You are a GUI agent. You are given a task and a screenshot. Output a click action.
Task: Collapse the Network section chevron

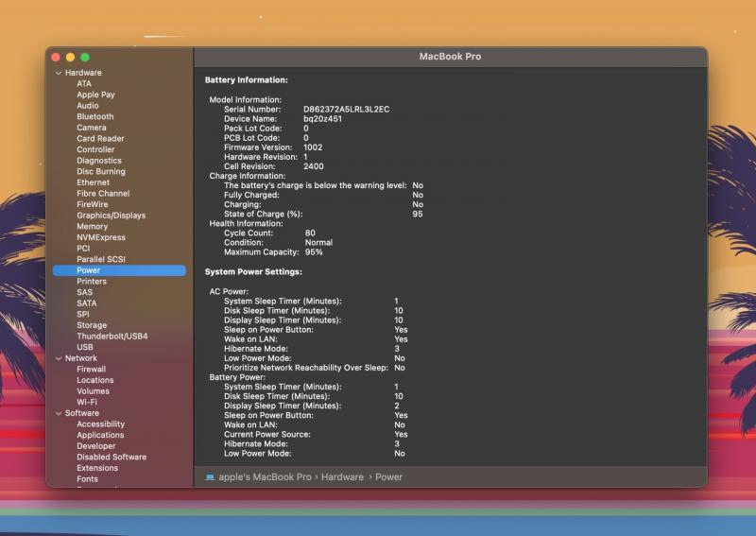tap(59, 358)
